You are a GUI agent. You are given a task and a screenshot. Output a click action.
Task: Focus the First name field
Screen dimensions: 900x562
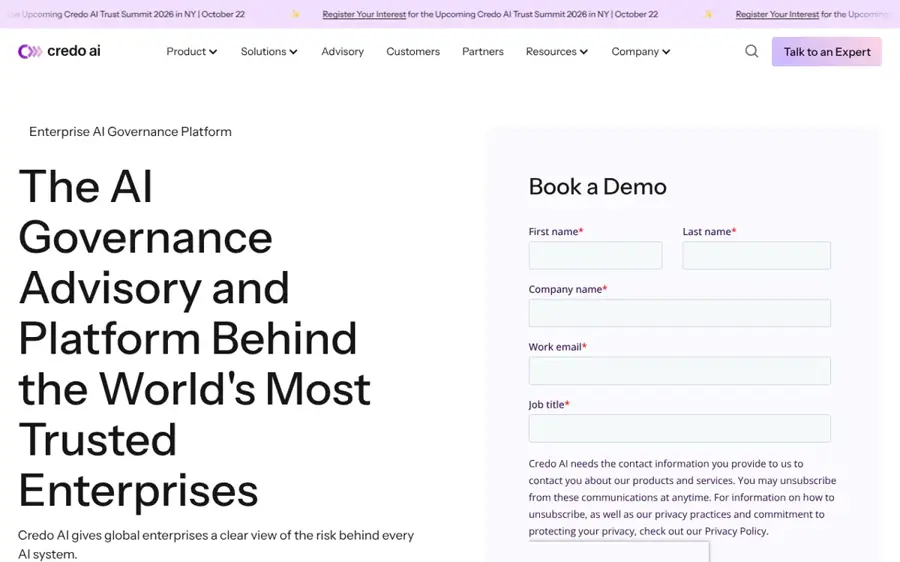click(x=595, y=255)
